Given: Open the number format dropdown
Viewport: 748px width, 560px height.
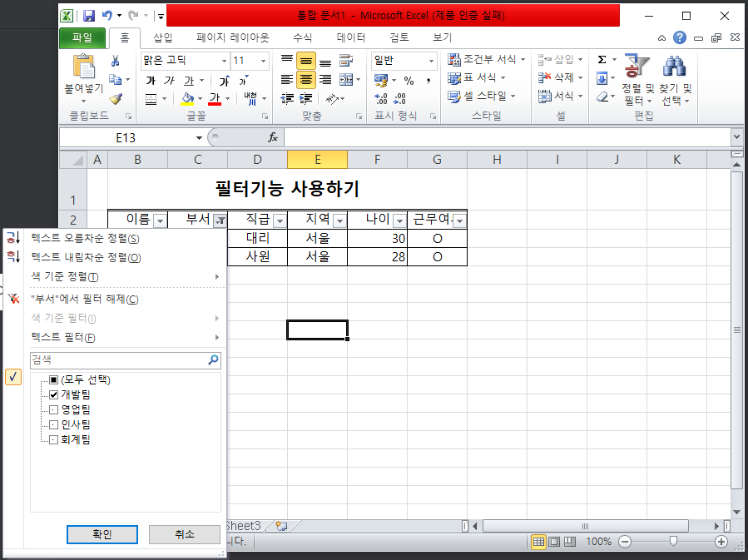Looking at the screenshot, I should point(431,61).
